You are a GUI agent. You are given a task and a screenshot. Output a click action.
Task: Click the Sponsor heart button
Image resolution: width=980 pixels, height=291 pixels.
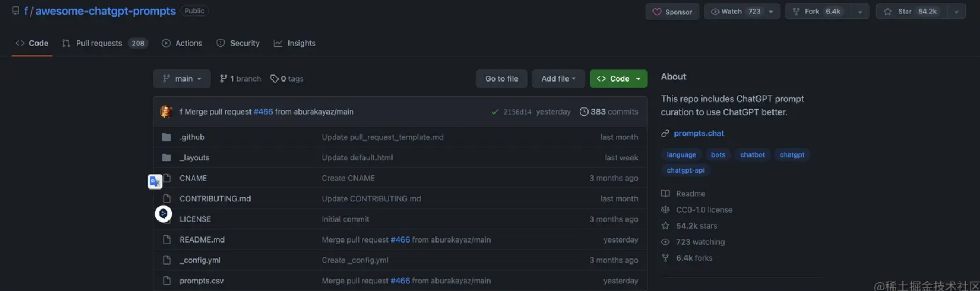click(x=672, y=12)
